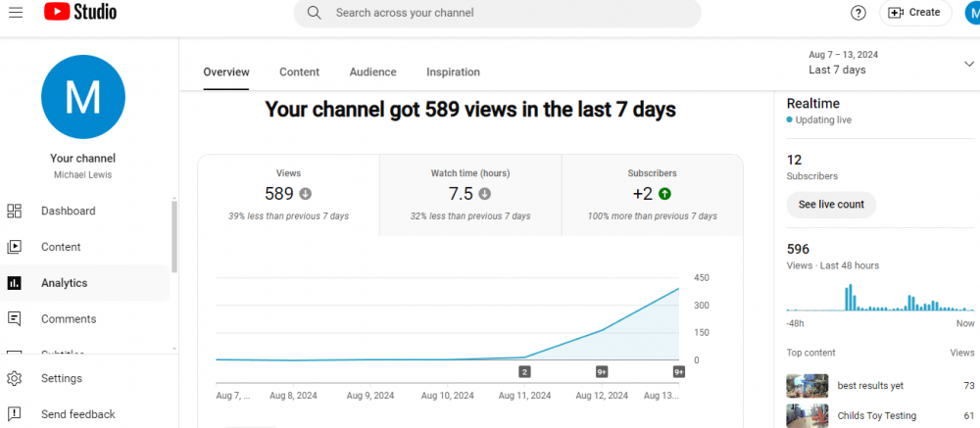
Task: Click the Dashboard sidebar icon
Action: 15,212
